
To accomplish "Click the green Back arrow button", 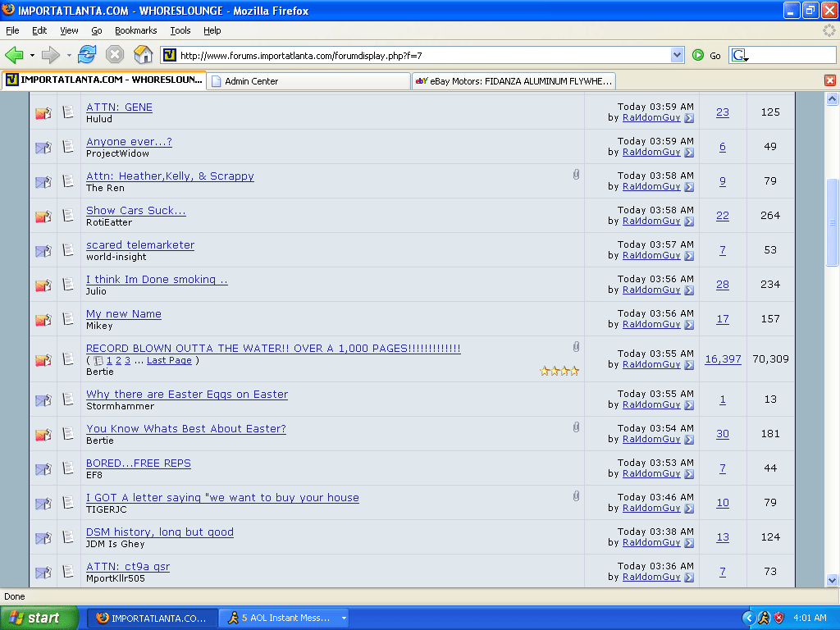I will pos(15,55).
